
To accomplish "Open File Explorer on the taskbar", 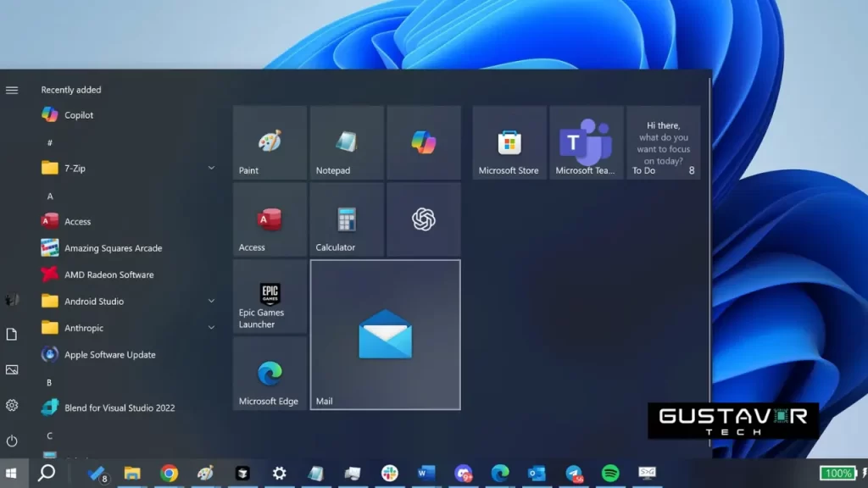I will [x=131, y=474].
